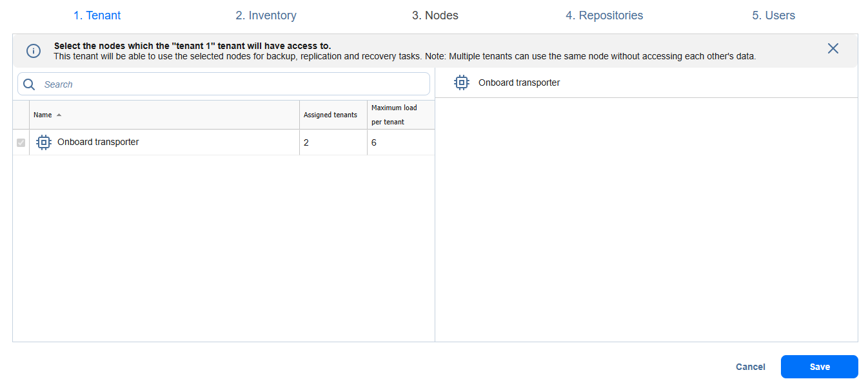Screen dimensions: 868x388
Task: Click the magnifier search icon
Action: click(29, 84)
